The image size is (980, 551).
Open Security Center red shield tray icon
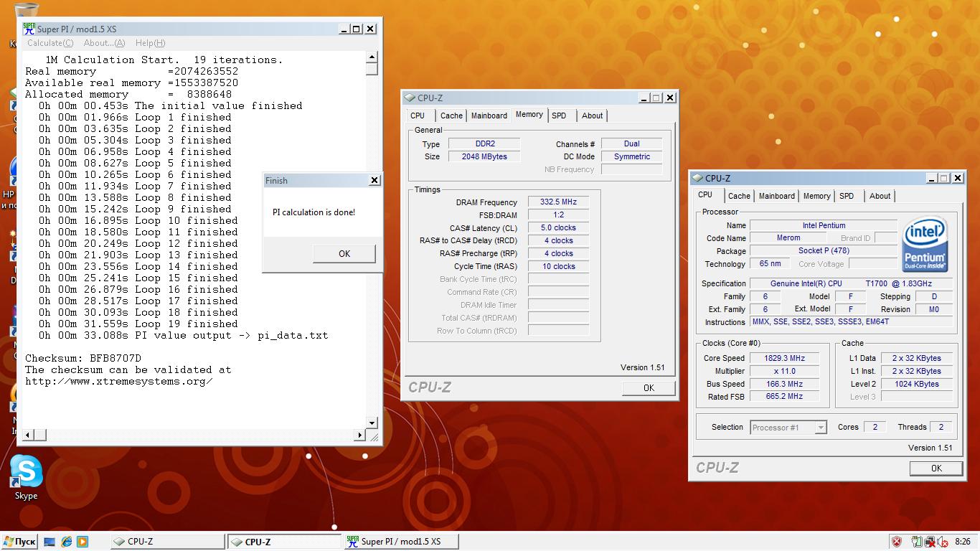897,542
